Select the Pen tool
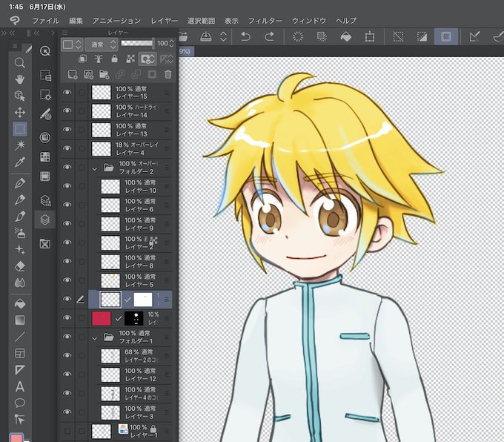The width and height of the screenshot is (504, 442). pos(19,183)
